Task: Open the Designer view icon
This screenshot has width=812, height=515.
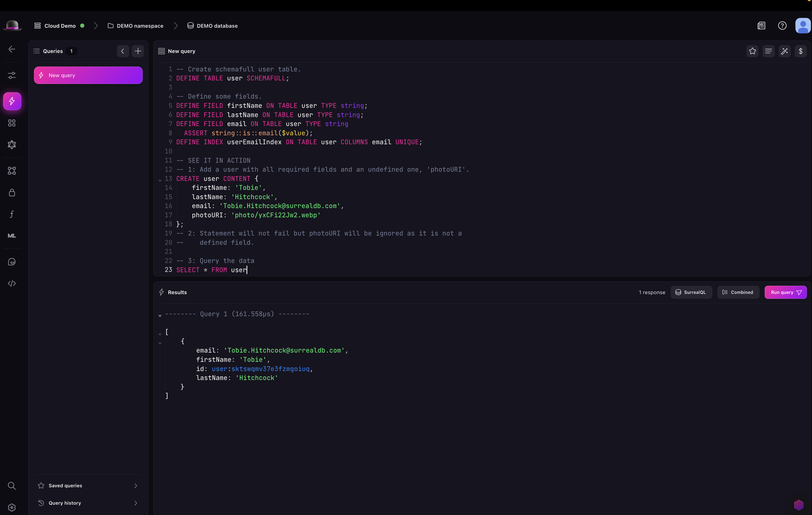Action: [12, 171]
